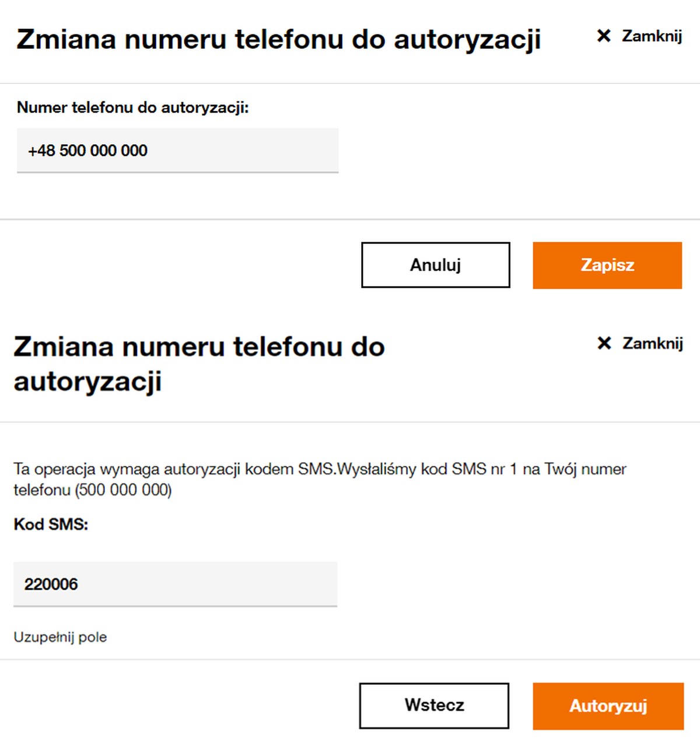Click the X icon in the SMS code dialog
The height and width of the screenshot is (746, 700).
click(x=604, y=344)
